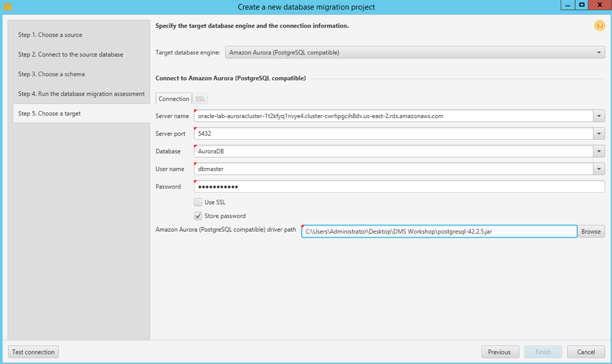Click the Previous button

click(500, 352)
